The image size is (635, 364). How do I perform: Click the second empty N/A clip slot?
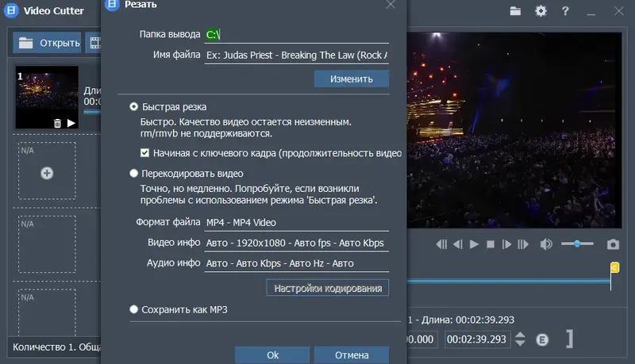point(47,244)
